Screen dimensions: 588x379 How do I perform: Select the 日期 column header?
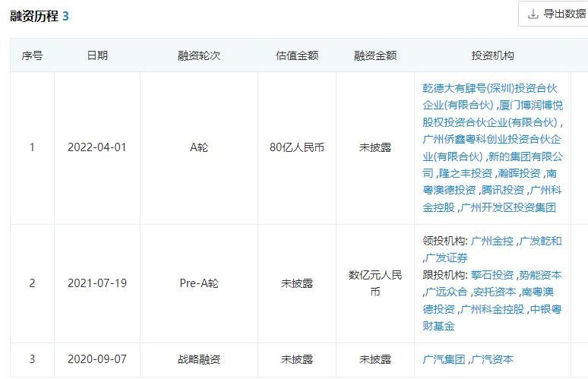coord(97,55)
